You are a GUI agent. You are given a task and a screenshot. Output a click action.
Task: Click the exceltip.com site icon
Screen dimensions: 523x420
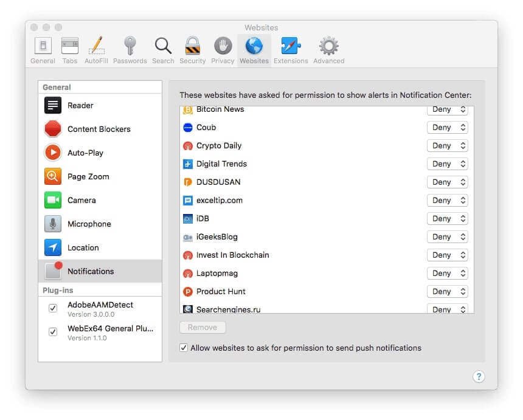[188, 201]
